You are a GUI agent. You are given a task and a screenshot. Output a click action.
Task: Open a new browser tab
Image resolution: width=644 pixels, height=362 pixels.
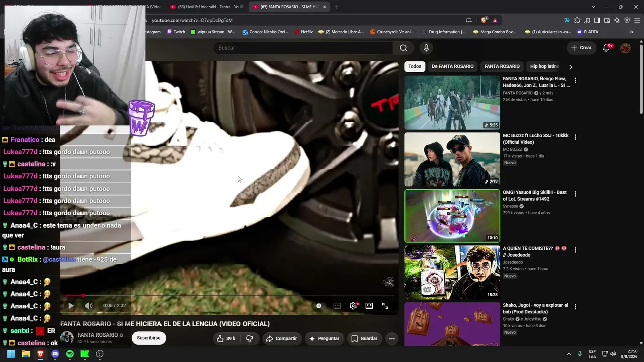point(337,7)
